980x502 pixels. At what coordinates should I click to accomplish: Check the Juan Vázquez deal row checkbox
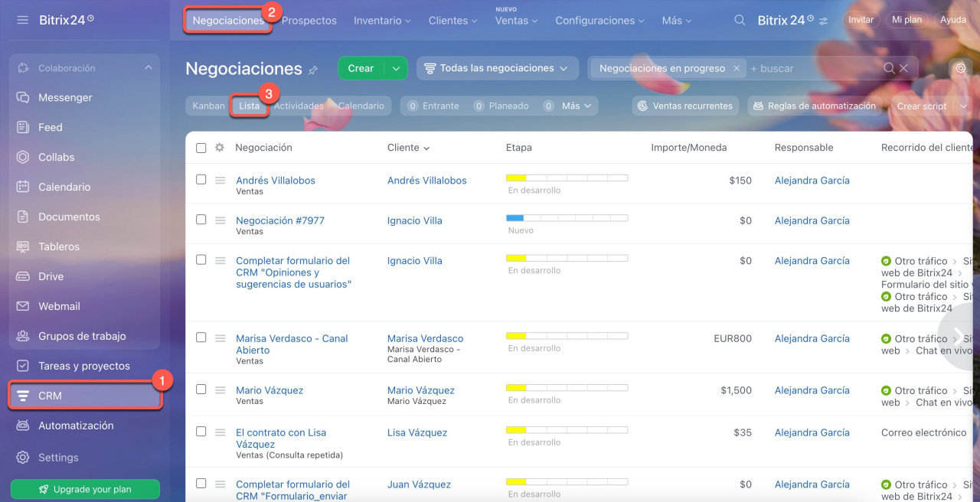[x=201, y=484]
